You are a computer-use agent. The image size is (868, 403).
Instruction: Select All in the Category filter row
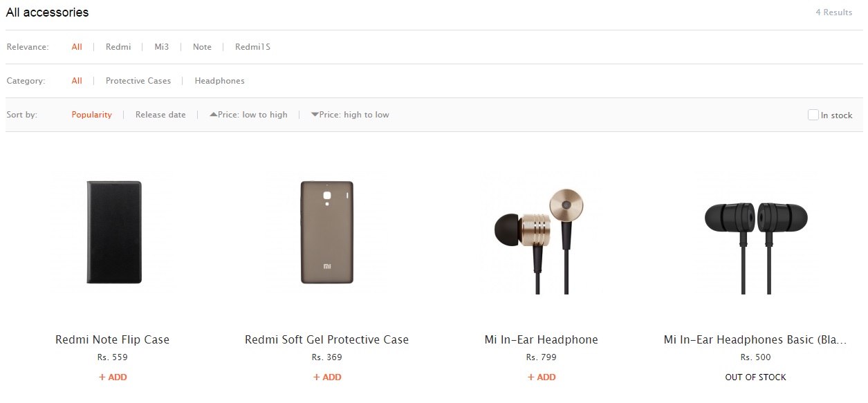pyautogui.click(x=77, y=81)
